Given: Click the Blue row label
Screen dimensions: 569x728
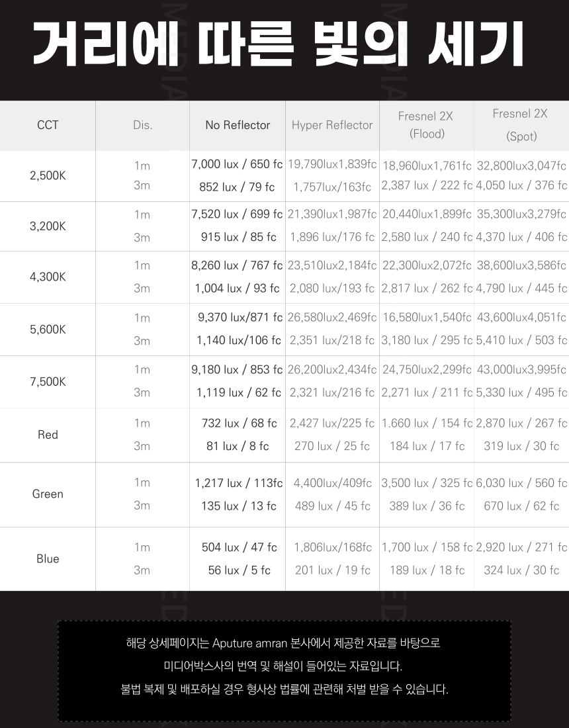Looking at the screenshot, I should click(48, 559).
